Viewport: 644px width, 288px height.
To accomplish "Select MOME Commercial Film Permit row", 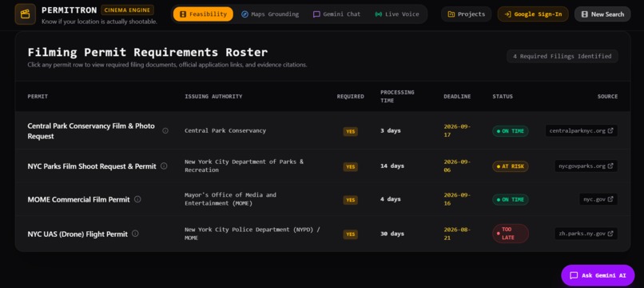I will click(323, 199).
